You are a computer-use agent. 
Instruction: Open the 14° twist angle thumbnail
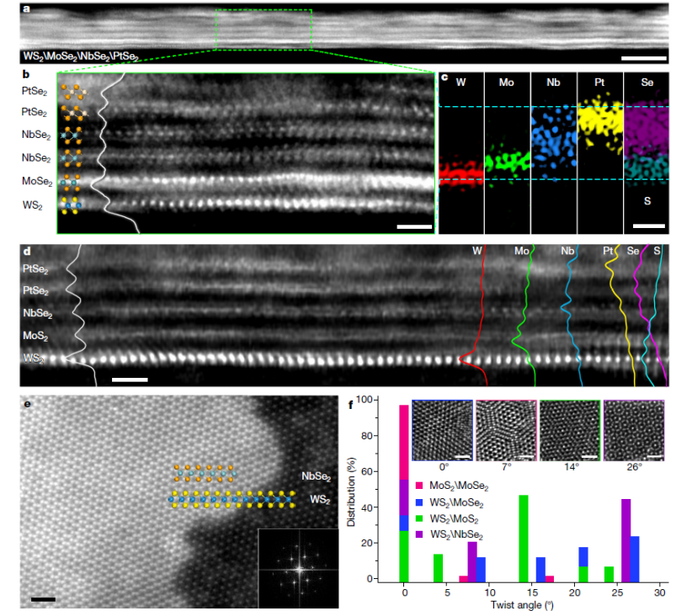[x=570, y=428]
